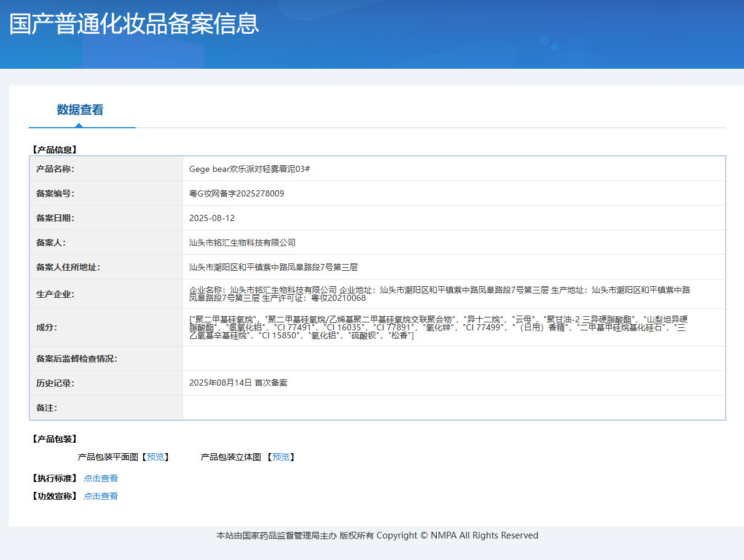Image resolution: width=744 pixels, height=560 pixels.
Task: Click the 产品名称 row label
Action: [55, 169]
